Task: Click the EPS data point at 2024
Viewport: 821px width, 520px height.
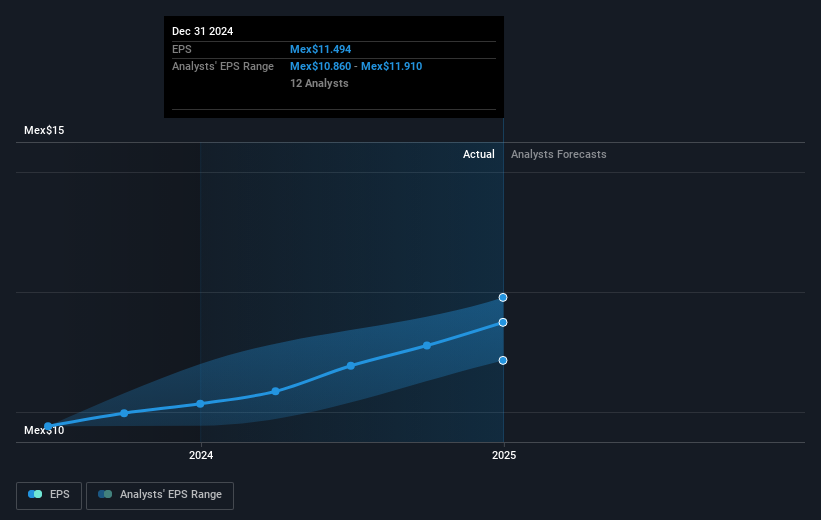Action: click(200, 404)
